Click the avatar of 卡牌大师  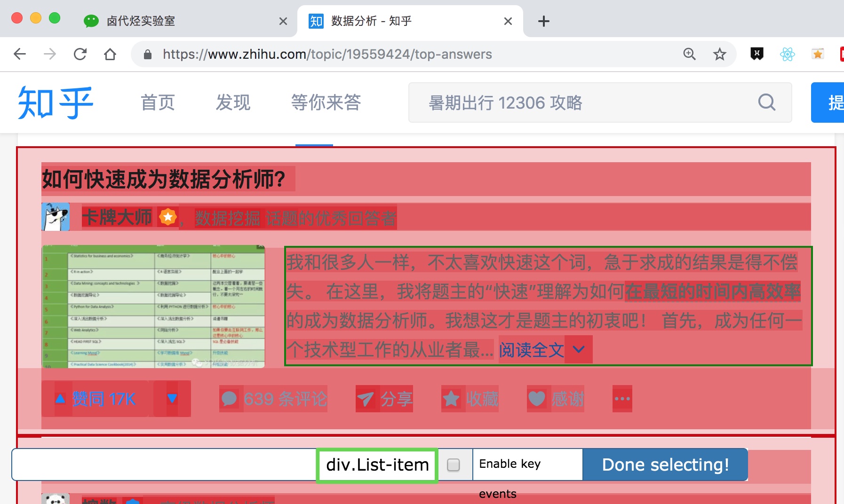tap(56, 217)
